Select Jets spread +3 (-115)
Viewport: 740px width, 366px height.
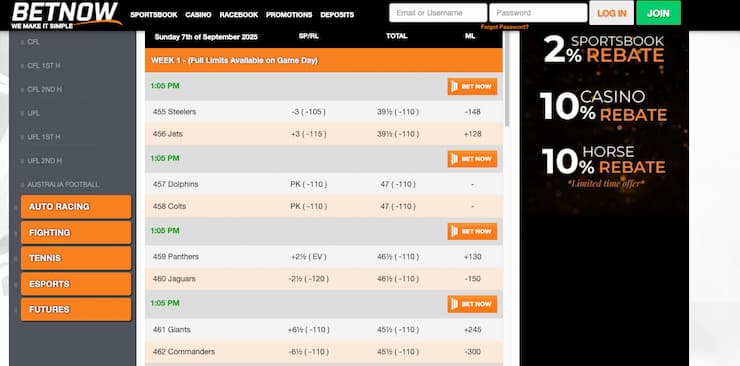coord(309,134)
